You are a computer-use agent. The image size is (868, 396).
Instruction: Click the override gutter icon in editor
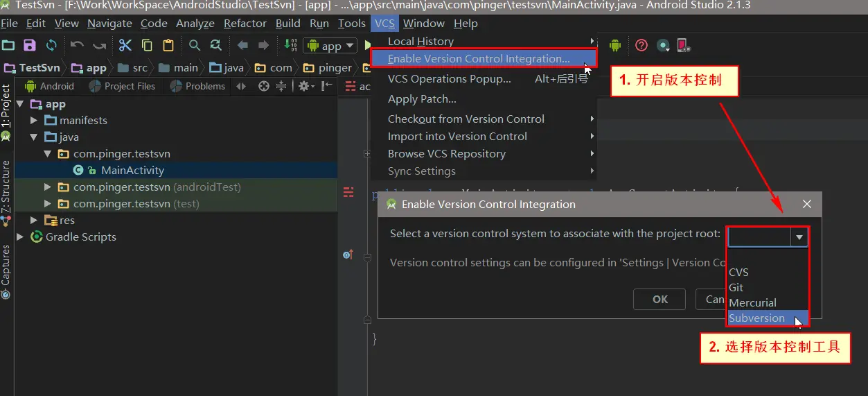point(348,255)
